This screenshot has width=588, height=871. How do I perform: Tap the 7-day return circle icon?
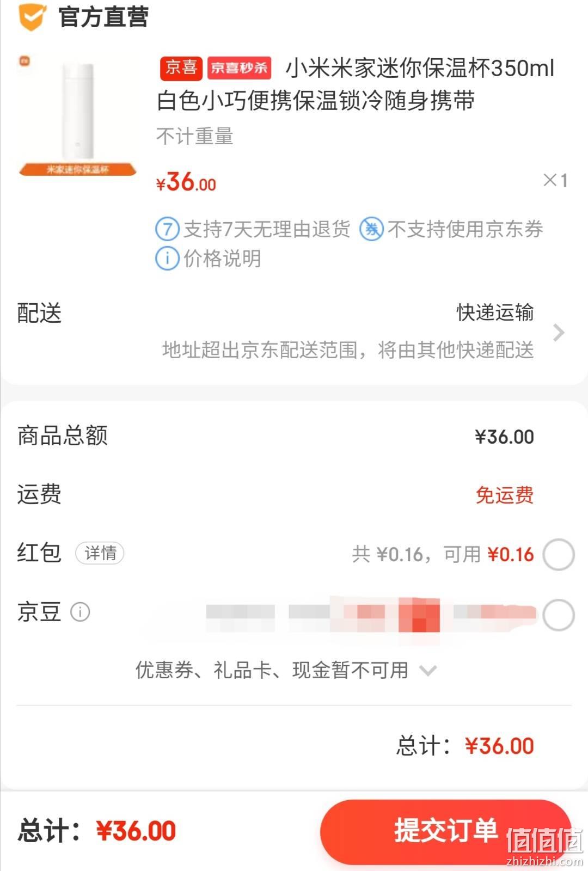167,229
